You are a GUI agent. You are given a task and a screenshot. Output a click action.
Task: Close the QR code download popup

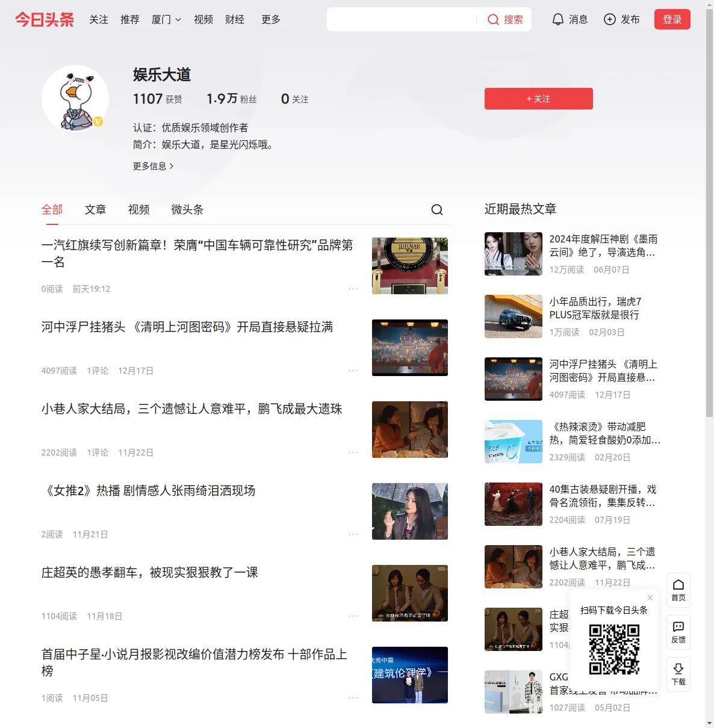[650, 597]
